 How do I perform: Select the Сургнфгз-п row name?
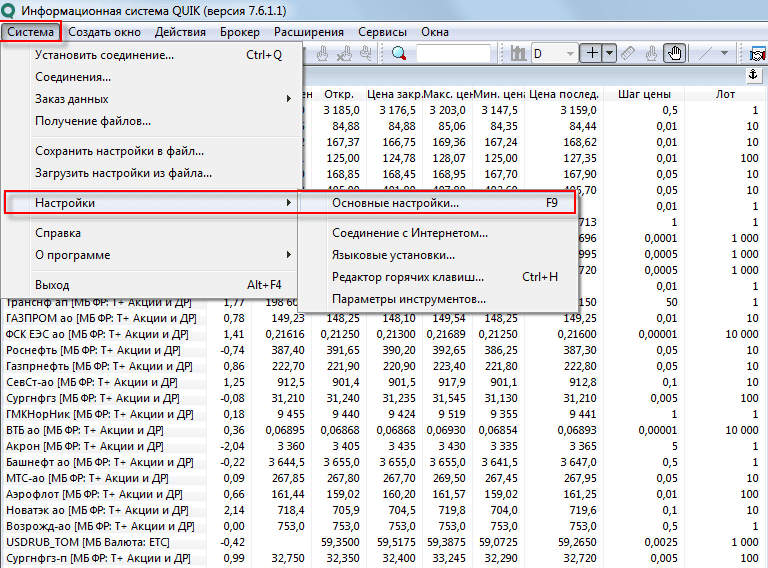tap(98, 558)
